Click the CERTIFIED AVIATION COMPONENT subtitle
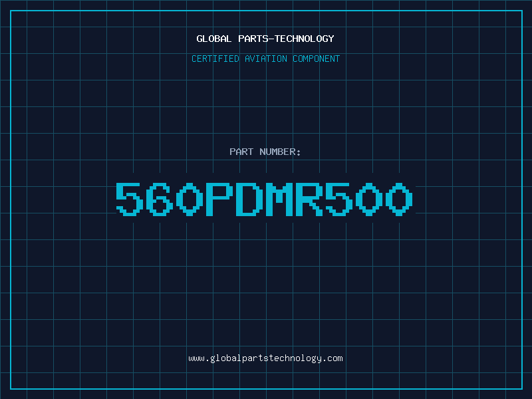This screenshot has width=532, height=399. (265, 59)
